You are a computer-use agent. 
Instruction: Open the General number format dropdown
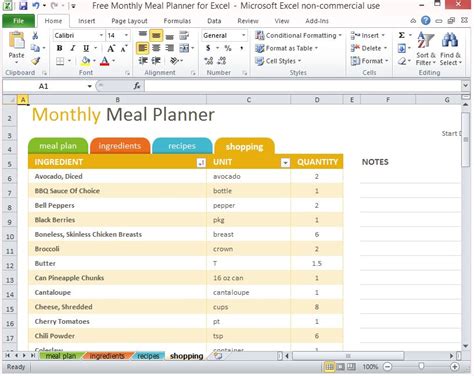[244, 35]
